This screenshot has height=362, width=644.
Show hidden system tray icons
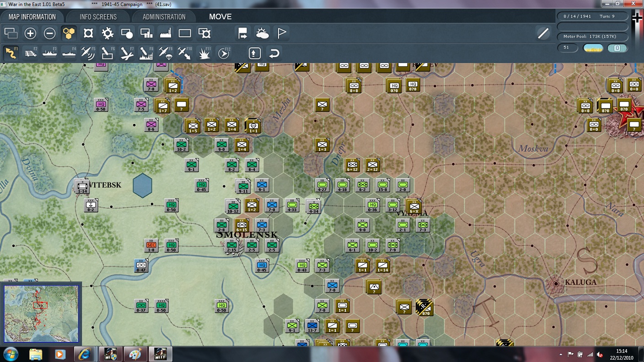562,354
